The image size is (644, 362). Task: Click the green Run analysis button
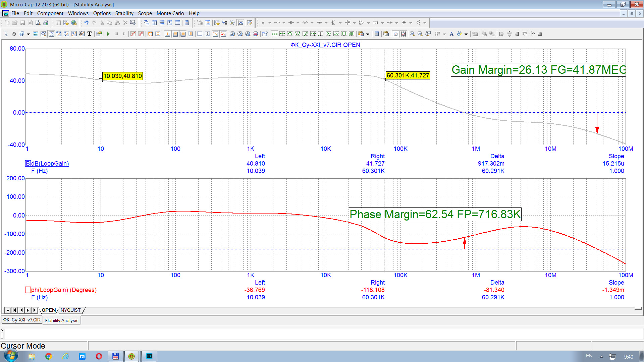[108, 34]
